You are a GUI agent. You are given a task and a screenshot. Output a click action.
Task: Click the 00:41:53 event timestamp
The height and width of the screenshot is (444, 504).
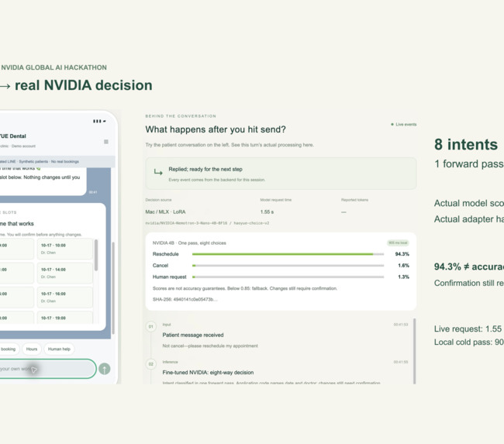[401, 325]
